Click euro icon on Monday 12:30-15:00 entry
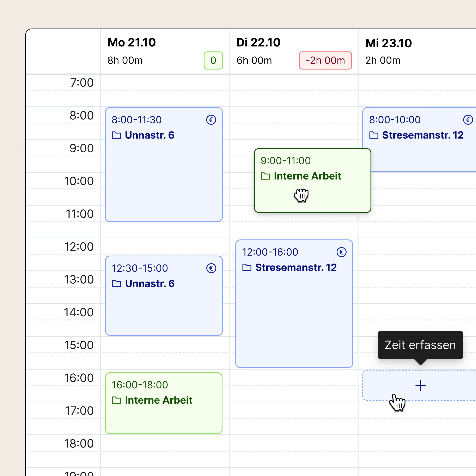Screen dimensions: 476x476 [x=211, y=268]
